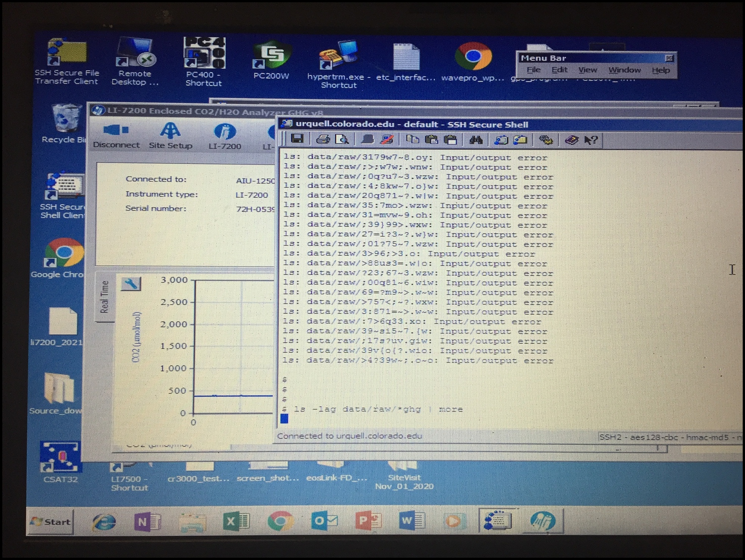This screenshot has height=560, width=745.
Task: Click Disconnect in LI-7200 window
Action: [116, 136]
